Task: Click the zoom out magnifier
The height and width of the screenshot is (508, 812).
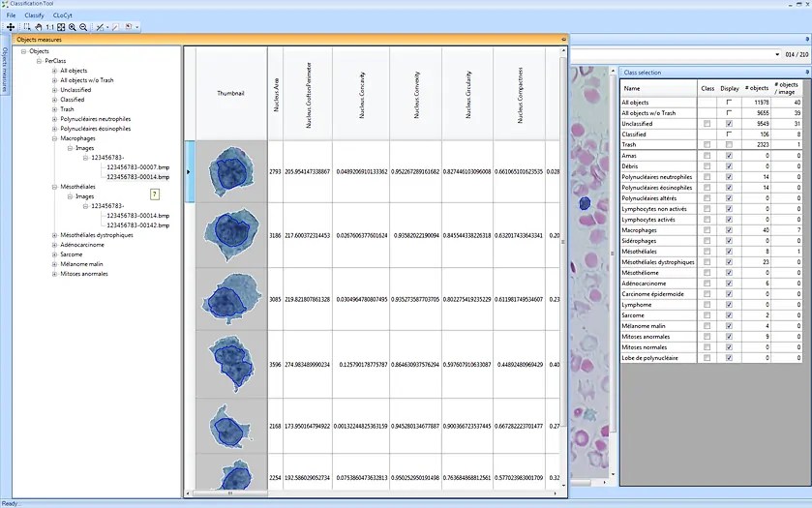Action: [83, 27]
